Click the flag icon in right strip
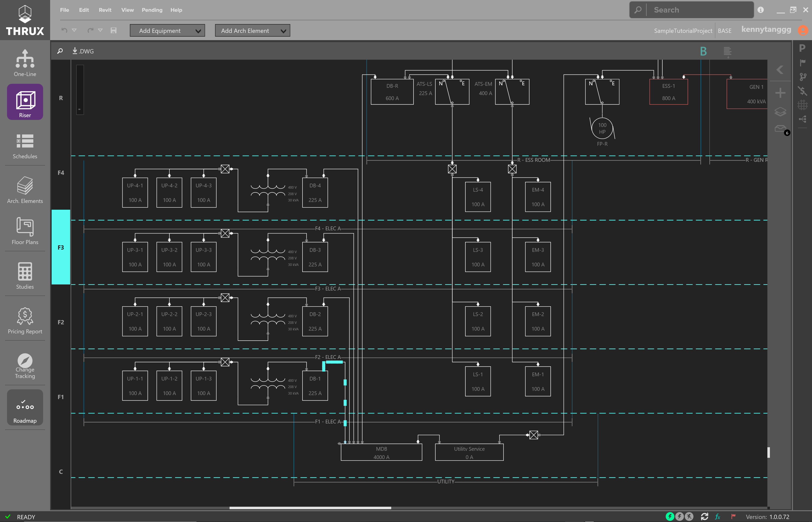812x522 pixels. click(802, 63)
